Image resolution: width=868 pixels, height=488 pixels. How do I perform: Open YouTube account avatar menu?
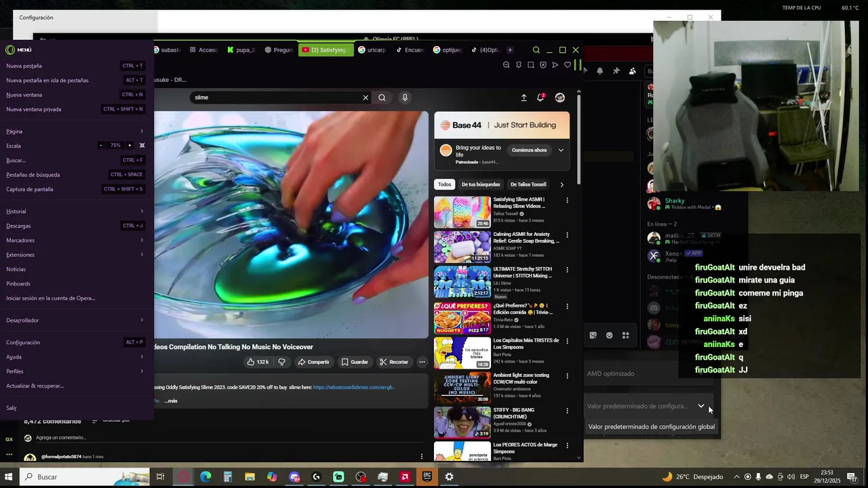pyautogui.click(x=559, y=98)
